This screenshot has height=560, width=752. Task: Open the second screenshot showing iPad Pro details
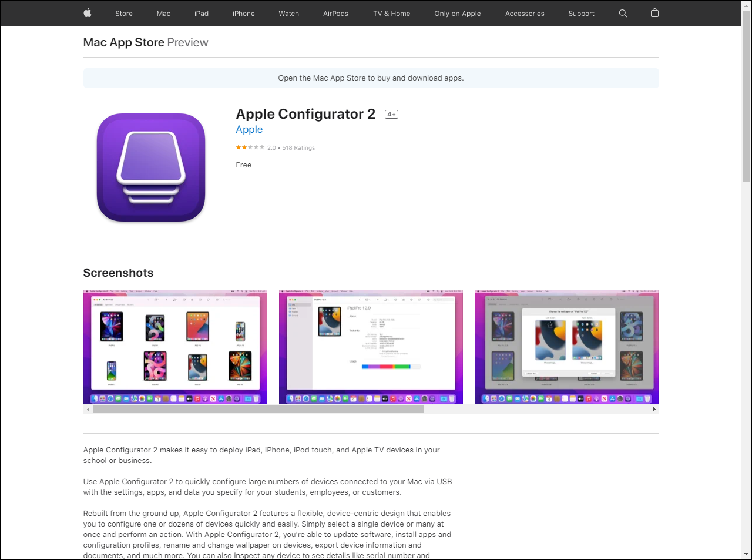point(371,347)
